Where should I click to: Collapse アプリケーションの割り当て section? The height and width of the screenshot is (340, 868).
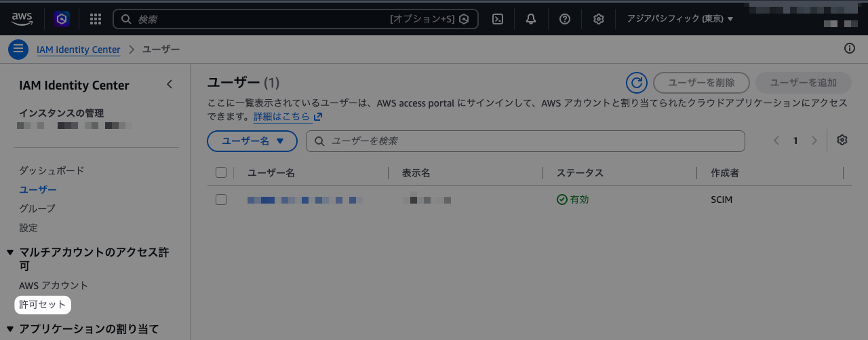(x=10, y=329)
